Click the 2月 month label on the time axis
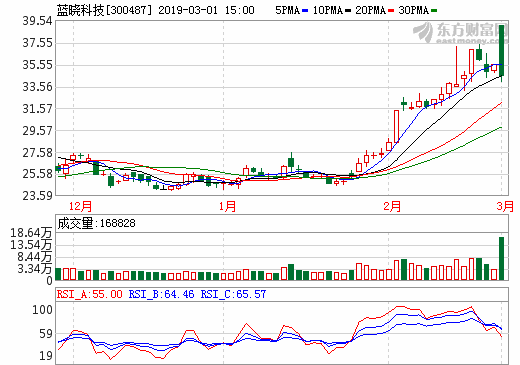520x365 pixels. pos(392,206)
